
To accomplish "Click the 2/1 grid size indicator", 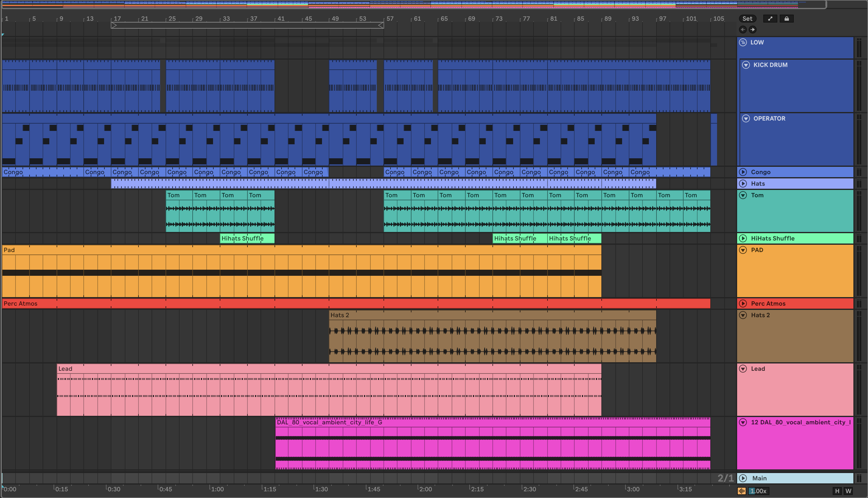I will (726, 478).
